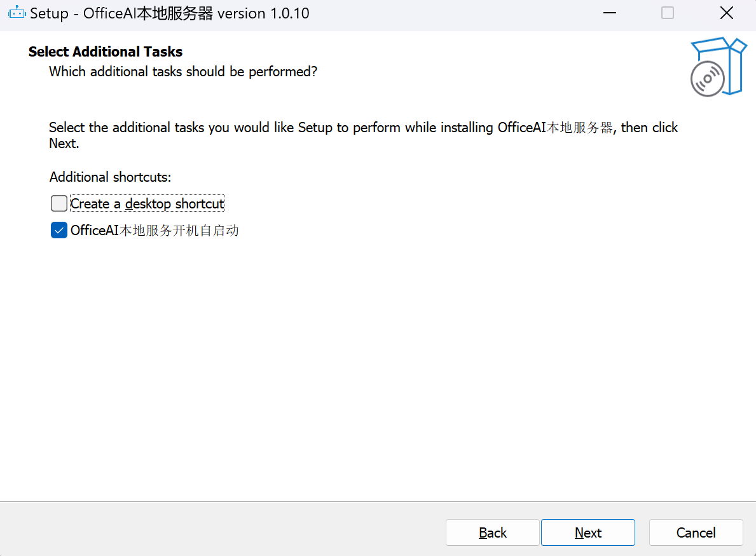Click the Setup window title text
Image resolution: width=756 pixels, height=556 pixels.
[x=170, y=13]
